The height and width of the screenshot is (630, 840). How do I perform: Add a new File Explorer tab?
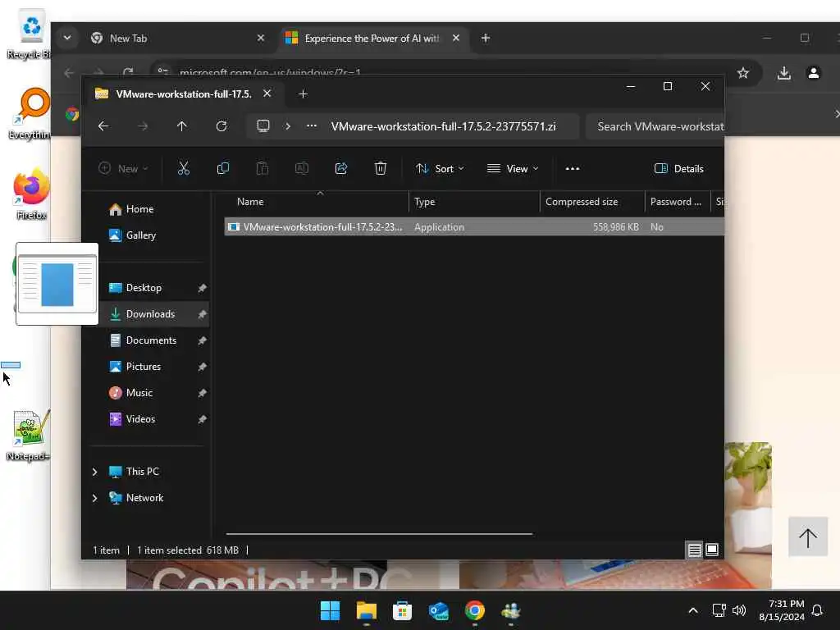[x=303, y=94]
